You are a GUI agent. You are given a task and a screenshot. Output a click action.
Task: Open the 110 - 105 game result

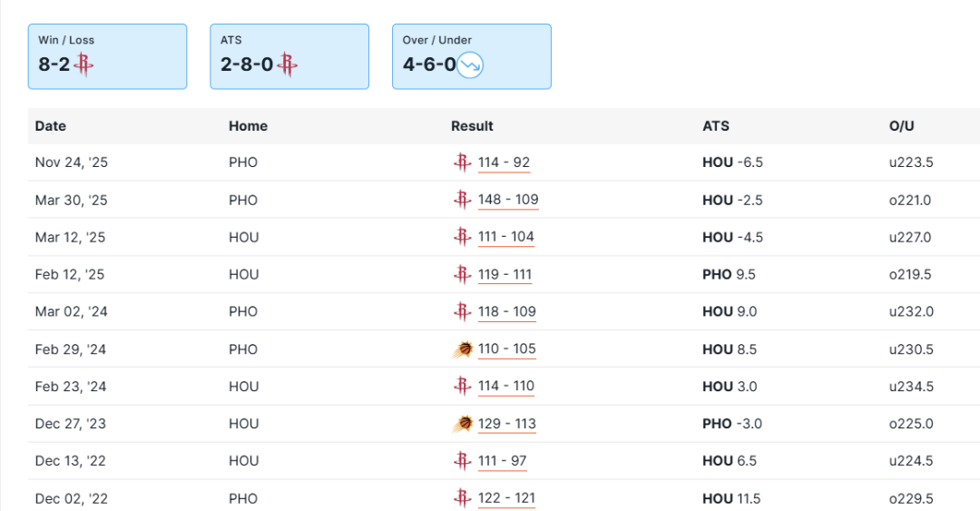pos(506,349)
